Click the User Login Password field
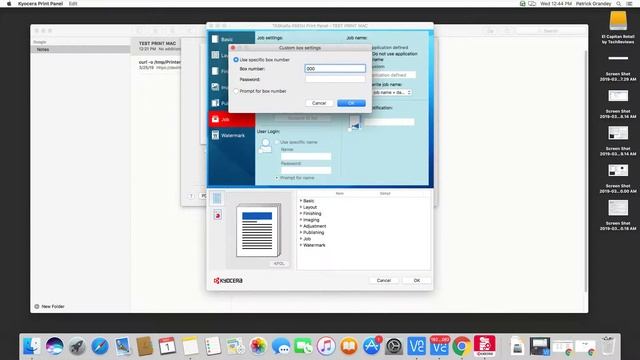This screenshot has width=640, height=360. click(306, 170)
